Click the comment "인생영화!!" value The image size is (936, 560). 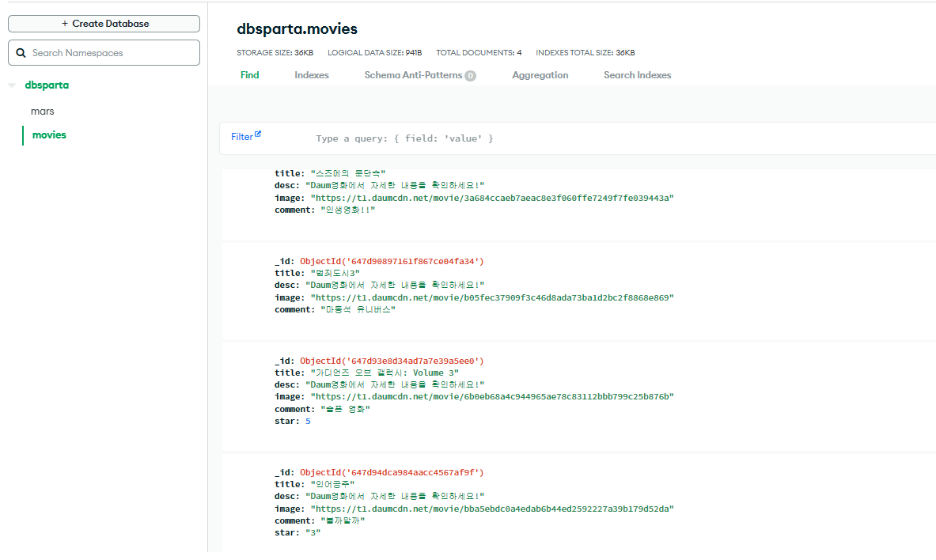(x=348, y=210)
